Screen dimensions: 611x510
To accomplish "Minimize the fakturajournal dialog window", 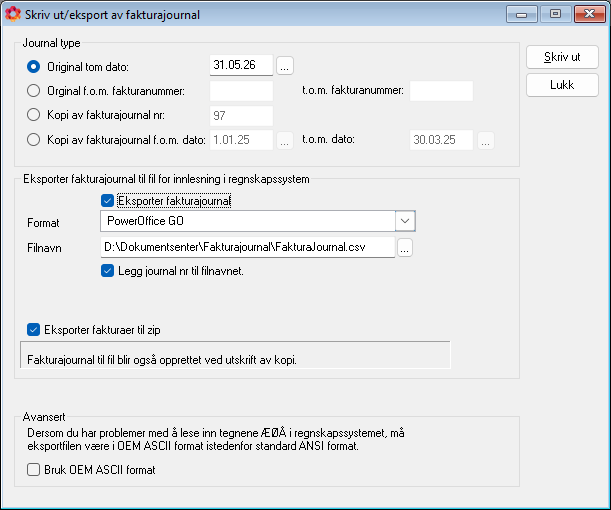I will coord(521,14).
